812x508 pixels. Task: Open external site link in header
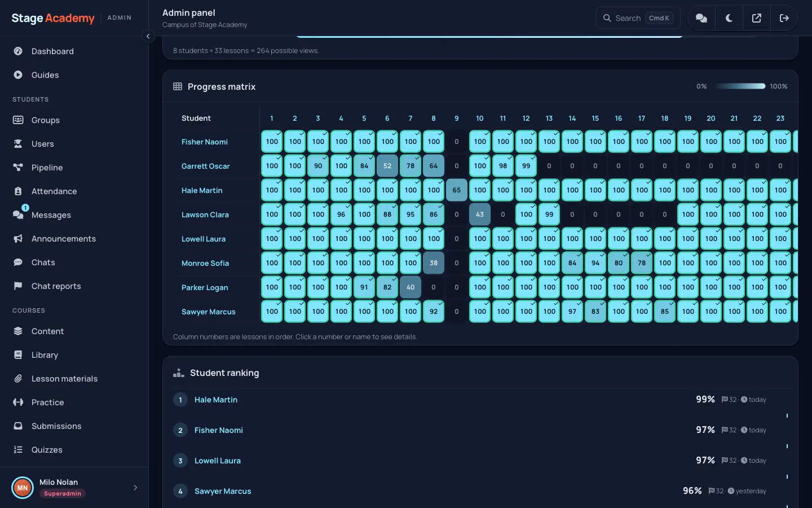point(757,18)
